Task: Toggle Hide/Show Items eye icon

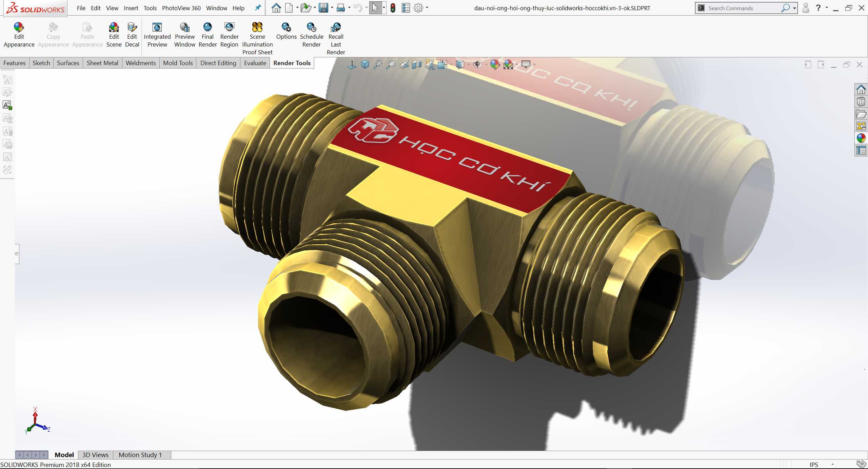Action: pyautogui.click(x=477, y=64)
